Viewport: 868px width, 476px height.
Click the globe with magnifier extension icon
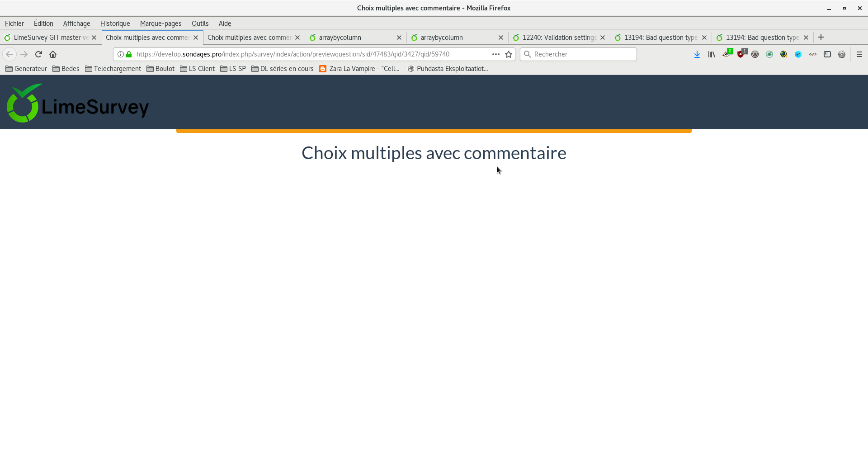(784, 54)
